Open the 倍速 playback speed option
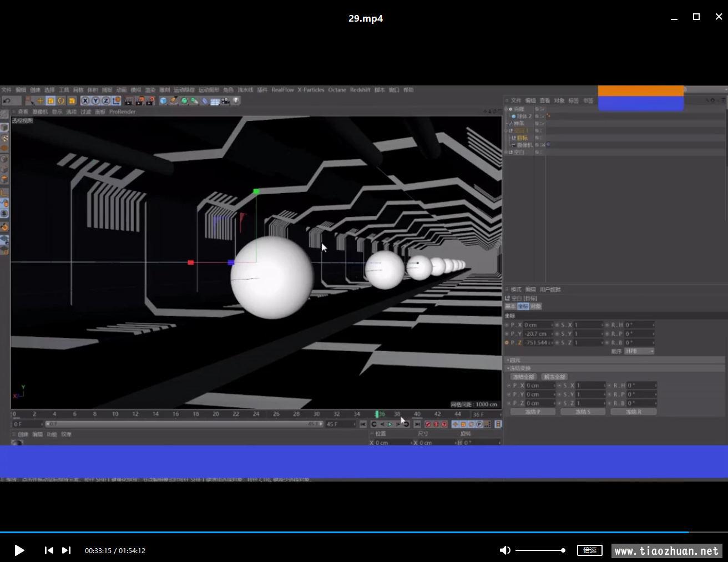This screenshot has height=562, width=728. click(590, 550)
